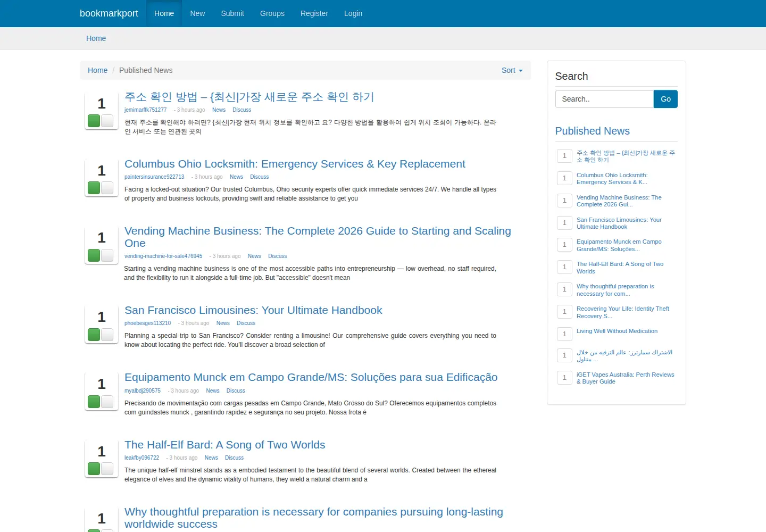Open the Login page
The width and height of the screenshot is (766, 532).
click(353, 13)
